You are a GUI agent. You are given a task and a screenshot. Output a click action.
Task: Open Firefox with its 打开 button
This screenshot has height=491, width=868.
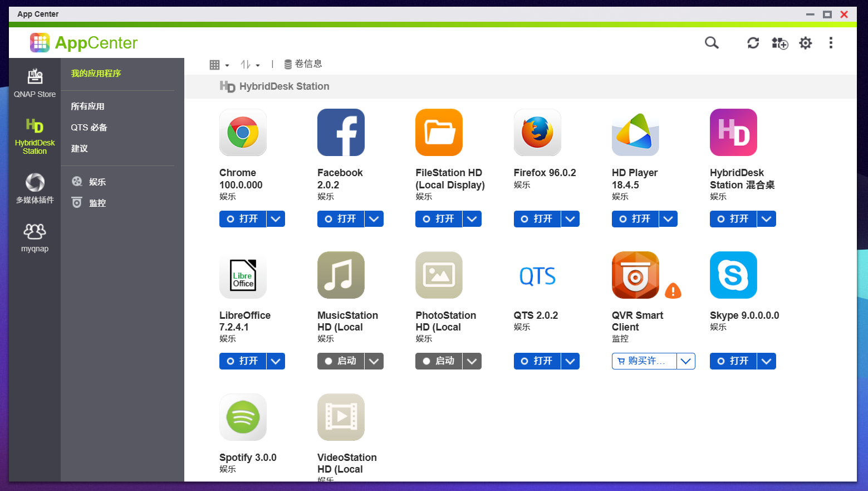(x=537, y=219)
